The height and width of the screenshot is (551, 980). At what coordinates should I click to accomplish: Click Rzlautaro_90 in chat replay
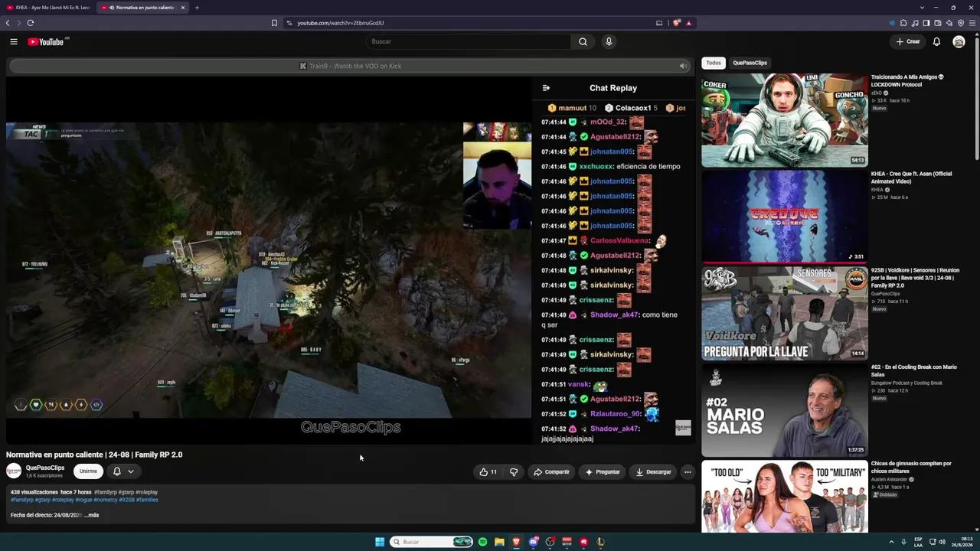pyautogui.click(x=615, y=414)
